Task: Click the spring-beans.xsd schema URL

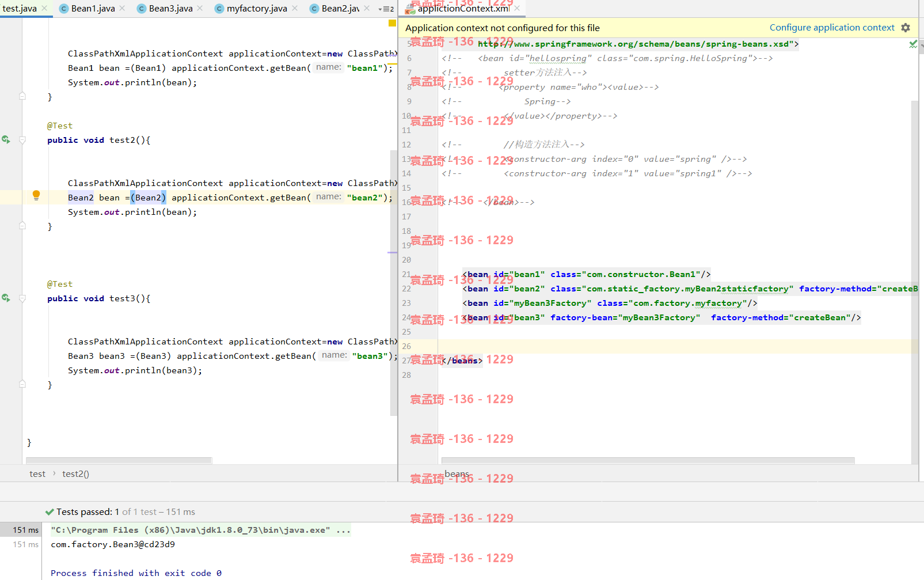Action: coord(636,44)
